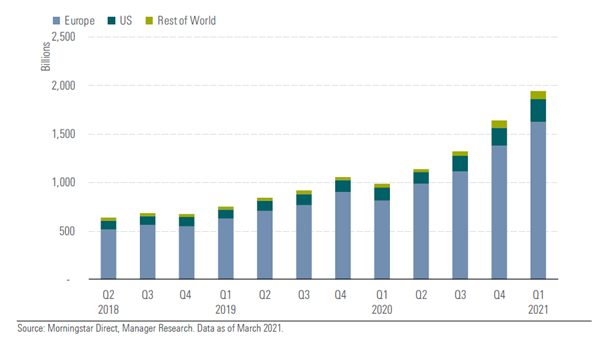Click the Q1 2021 Rest of World segment
Screen dimensions: 602x360
click(x=538, y=95)
